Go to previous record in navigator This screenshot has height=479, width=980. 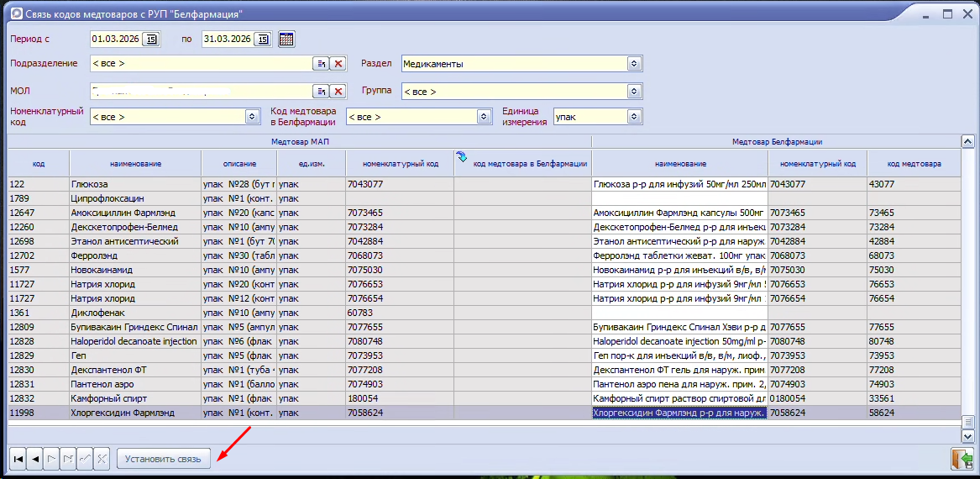click(x=35, y=459)
